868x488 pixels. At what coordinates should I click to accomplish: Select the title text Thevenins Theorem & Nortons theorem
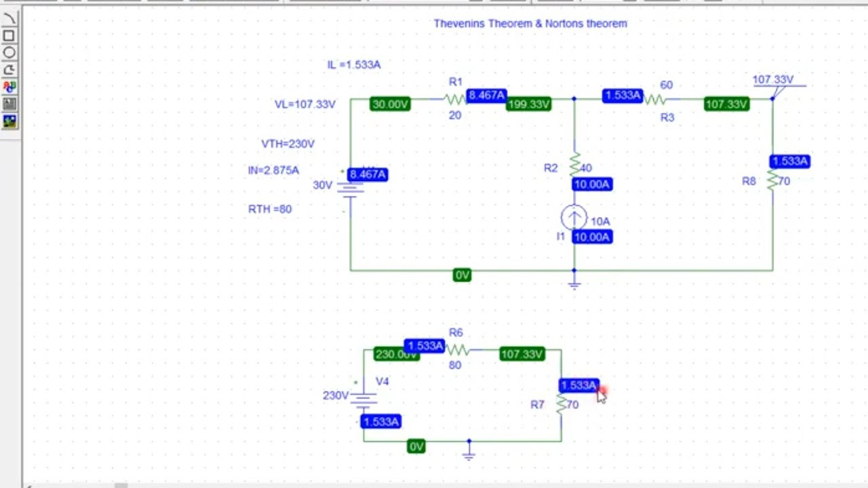point(530,23)
